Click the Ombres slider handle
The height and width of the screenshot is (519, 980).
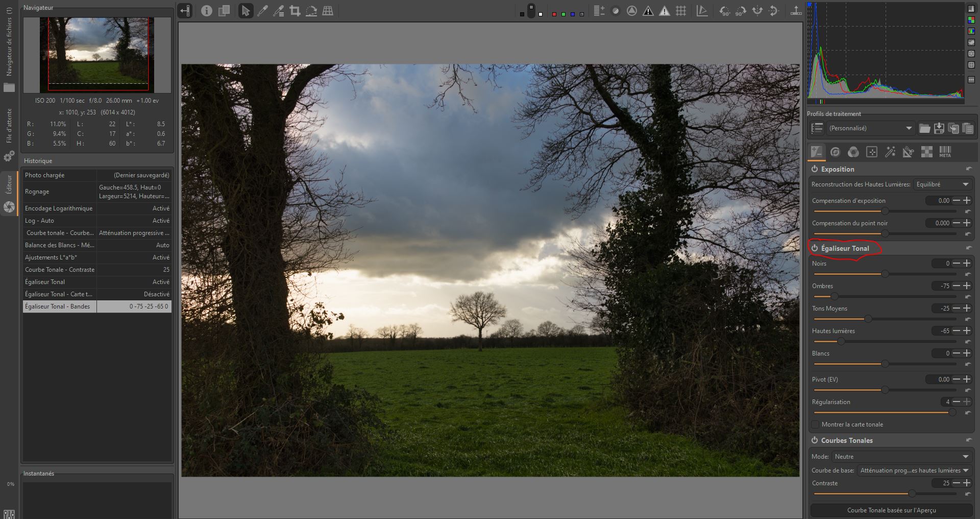pos(834,296)
